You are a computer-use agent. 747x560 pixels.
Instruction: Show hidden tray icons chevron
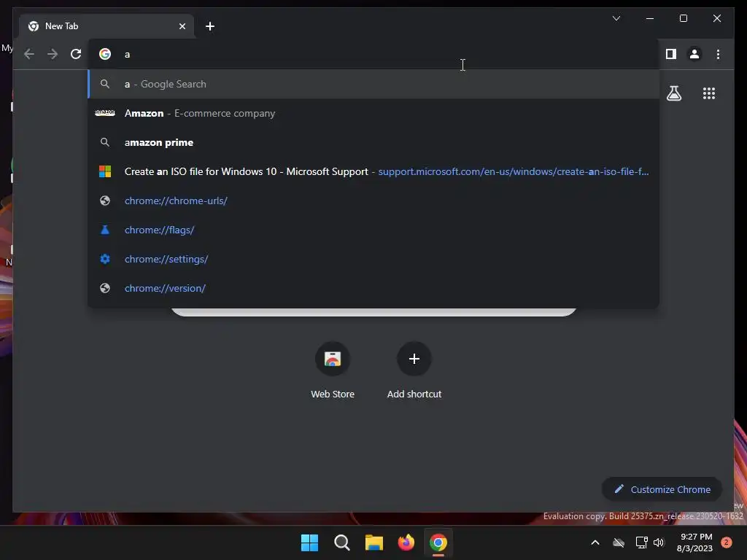pos(595,542)
